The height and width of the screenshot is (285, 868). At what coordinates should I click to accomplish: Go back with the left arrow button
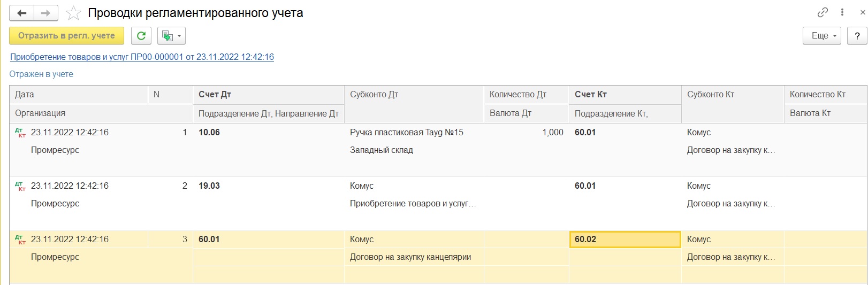coord(22,13)
